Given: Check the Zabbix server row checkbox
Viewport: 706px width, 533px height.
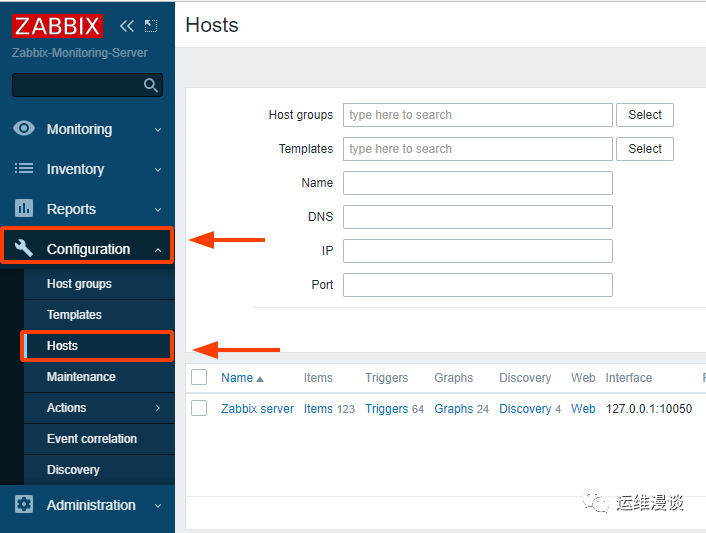Looking at the screenshot, I should [199, 408].
